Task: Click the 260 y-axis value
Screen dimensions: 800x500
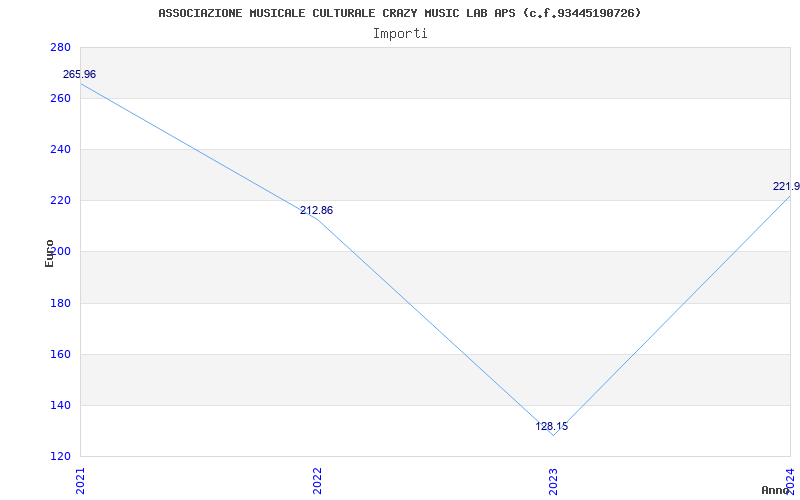Action: (60, 98)
